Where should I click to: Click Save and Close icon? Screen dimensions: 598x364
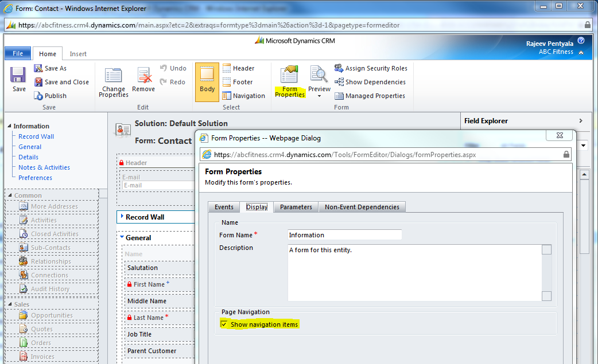point(39,82)
